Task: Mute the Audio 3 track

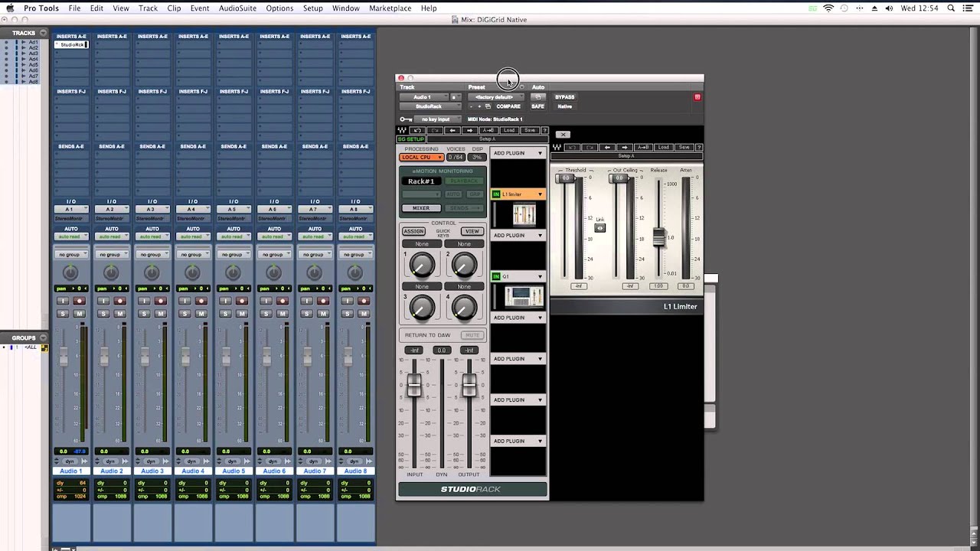Action: (x=161, y=314)
